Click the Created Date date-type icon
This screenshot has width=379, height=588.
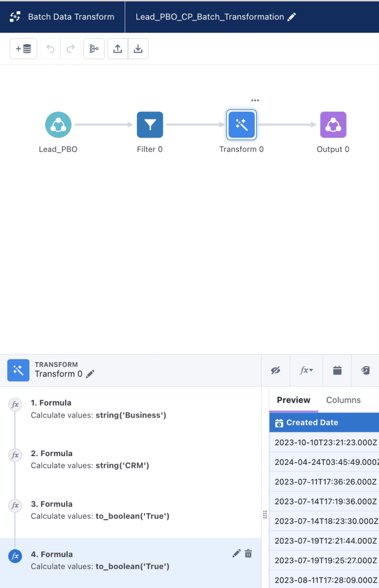(x=279, y=423)
